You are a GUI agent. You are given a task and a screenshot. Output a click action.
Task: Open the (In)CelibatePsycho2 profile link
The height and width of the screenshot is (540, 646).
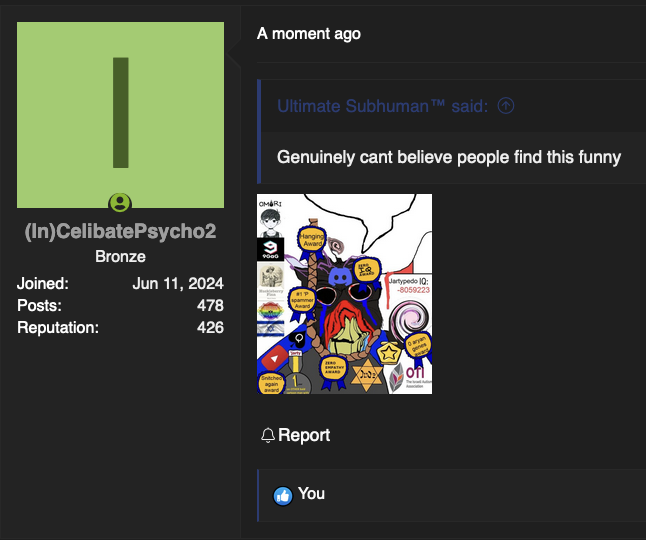coord(120,233)
